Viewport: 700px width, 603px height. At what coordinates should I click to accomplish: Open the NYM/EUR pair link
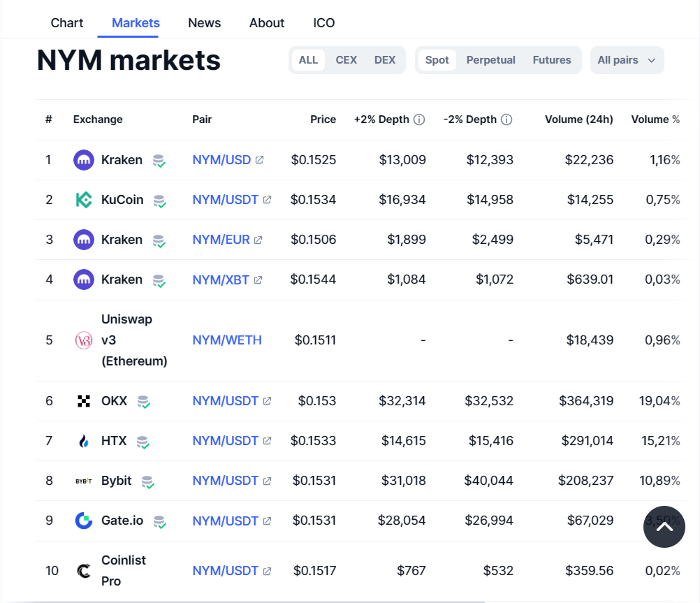[221, 240]
